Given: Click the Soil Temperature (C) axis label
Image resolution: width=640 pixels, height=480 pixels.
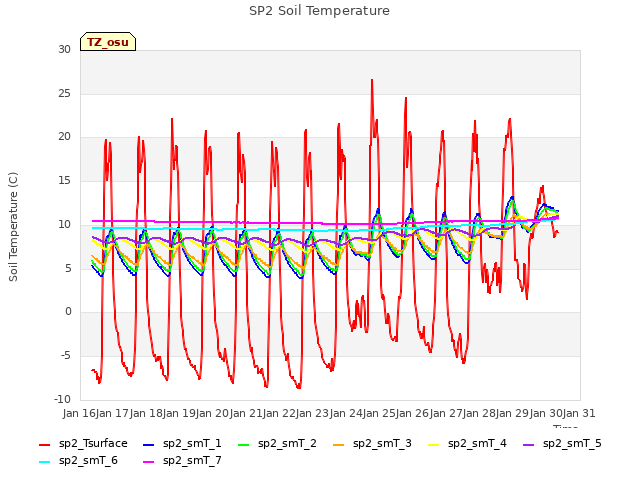Looking at the screenshot, I should point(13,227).
